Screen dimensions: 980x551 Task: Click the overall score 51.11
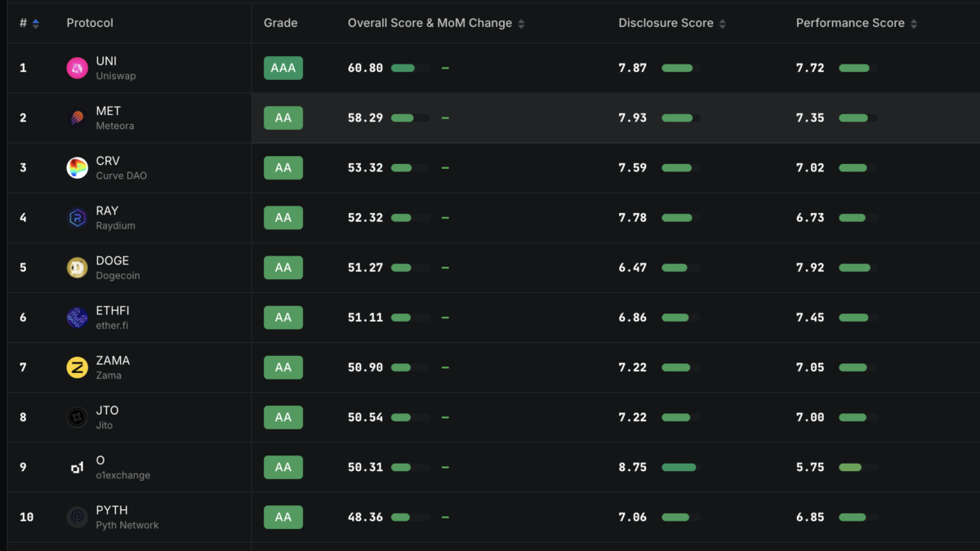click(365, 317)
